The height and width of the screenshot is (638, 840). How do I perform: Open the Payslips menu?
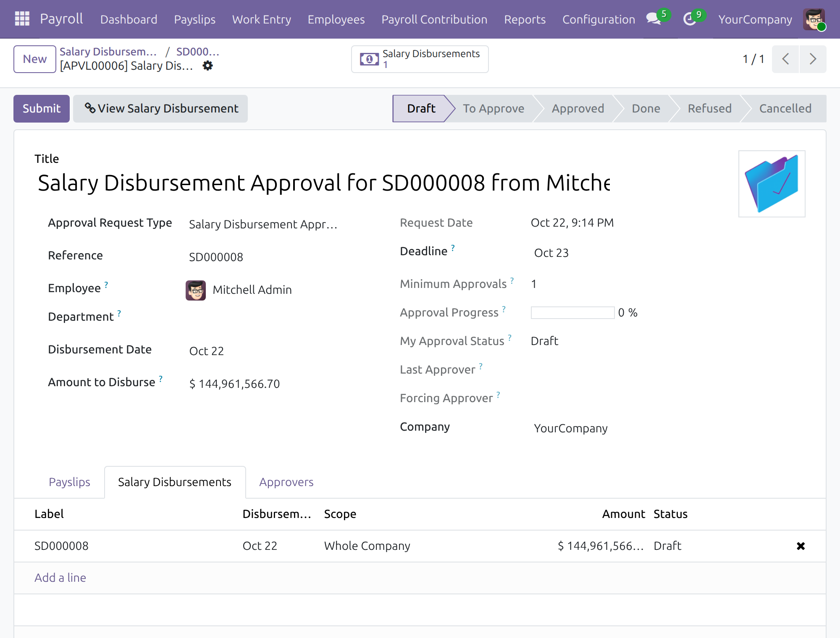(194, 19)
